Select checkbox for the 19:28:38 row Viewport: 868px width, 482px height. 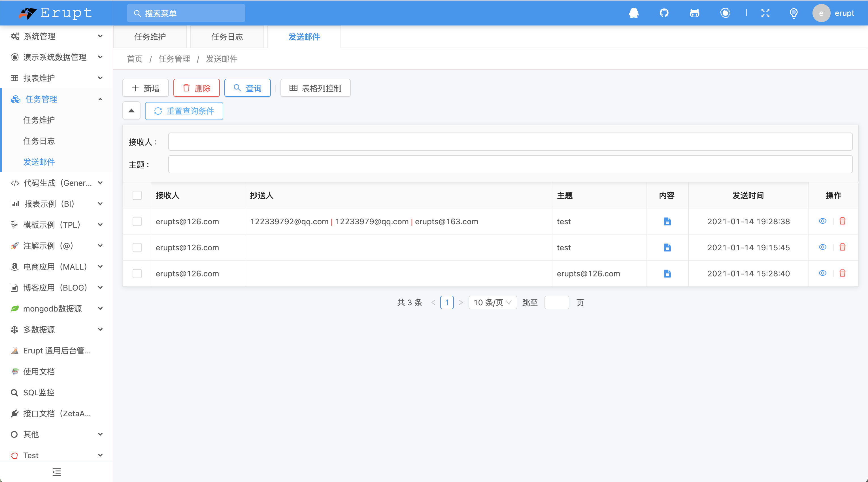tap(137, 221)
